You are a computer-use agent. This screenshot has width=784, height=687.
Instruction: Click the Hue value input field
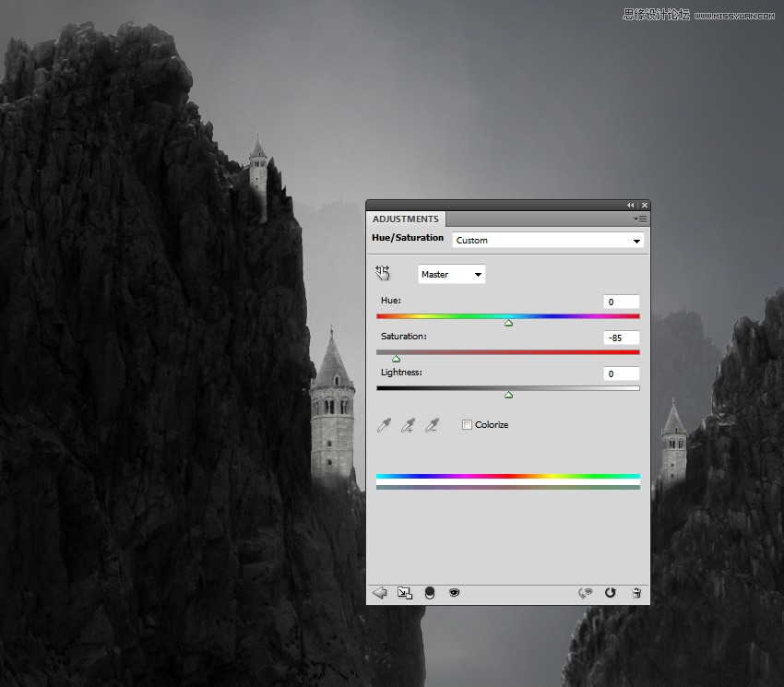coord(621,302)
